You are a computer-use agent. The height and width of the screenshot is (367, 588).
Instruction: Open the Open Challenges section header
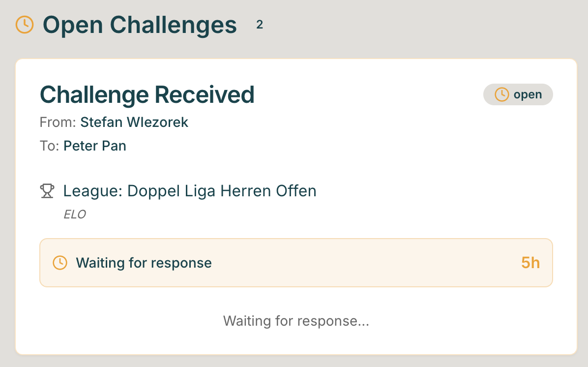click(x=139, y=25)
